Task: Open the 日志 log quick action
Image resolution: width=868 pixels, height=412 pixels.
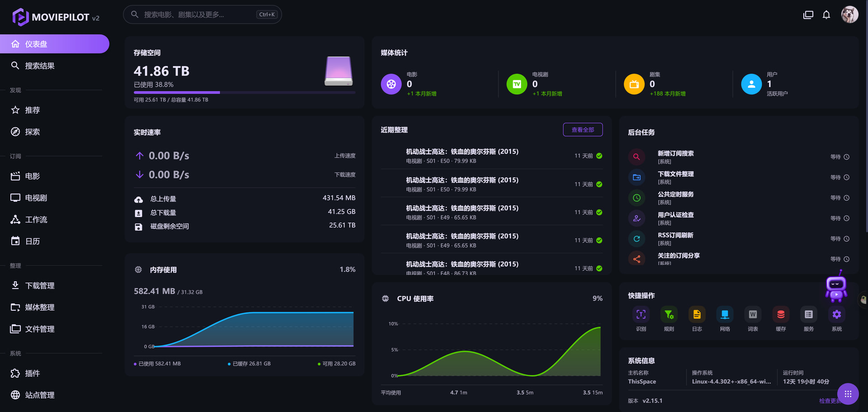Action: point(697,319)
